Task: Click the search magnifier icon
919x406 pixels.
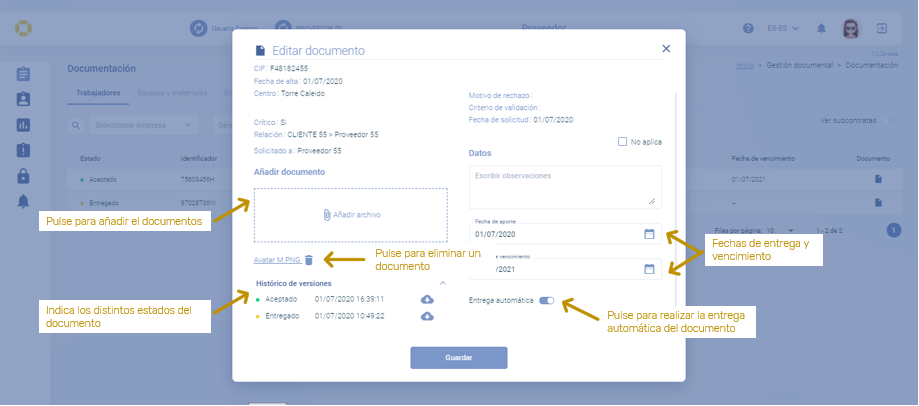Action: coord(76,125)
